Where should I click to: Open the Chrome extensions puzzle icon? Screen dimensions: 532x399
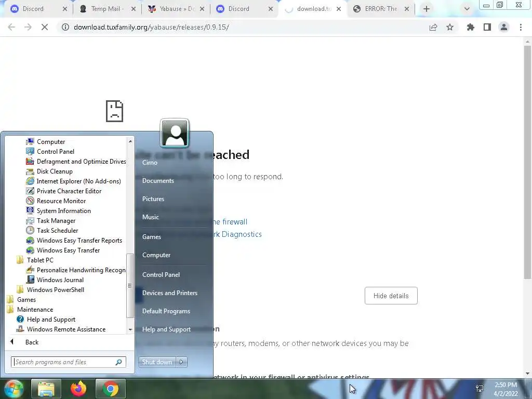click(x=471, y=27)
